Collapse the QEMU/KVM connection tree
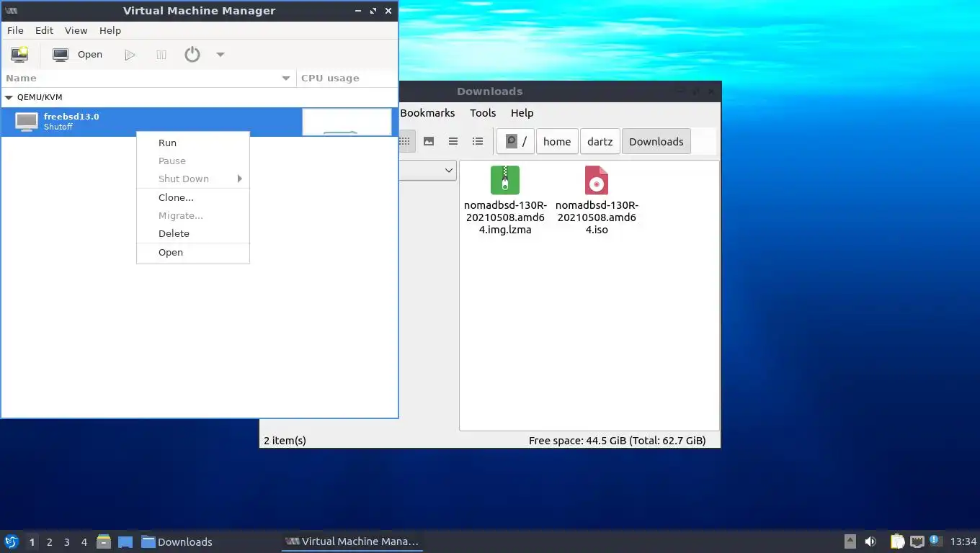Image resolution: width=980 pixels, height=553 pixels. (x=9, y=97)
